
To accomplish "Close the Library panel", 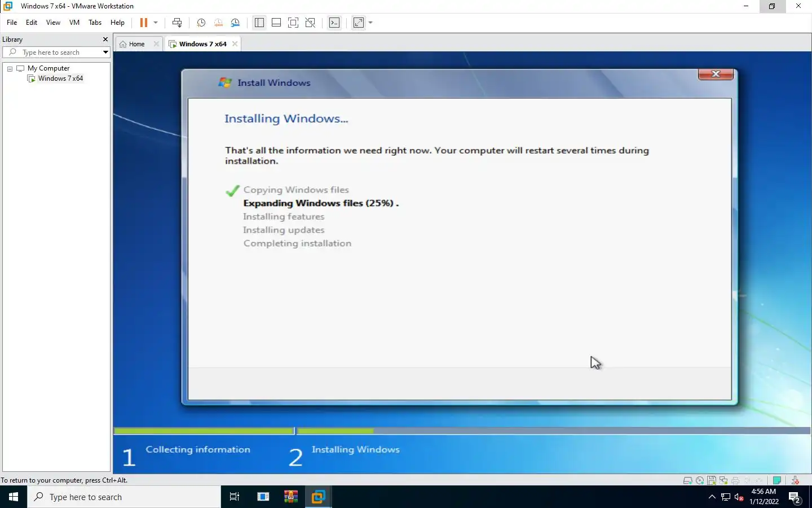I will tap(105, 40).
